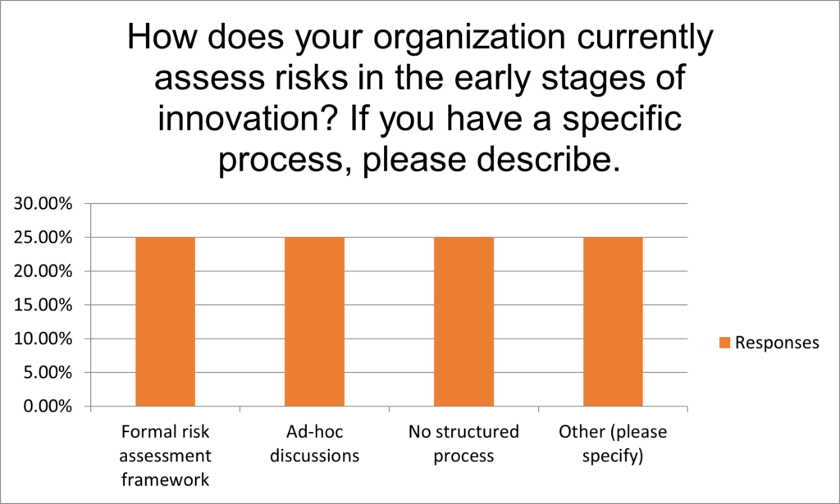
Task: Click the 30.00% vertical axis label
Action: [x=43, y=204]
